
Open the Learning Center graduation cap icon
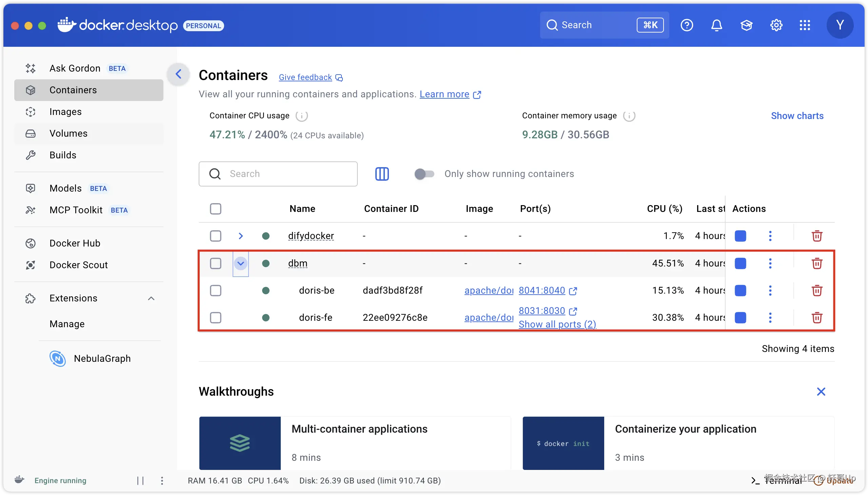(746, 25)
